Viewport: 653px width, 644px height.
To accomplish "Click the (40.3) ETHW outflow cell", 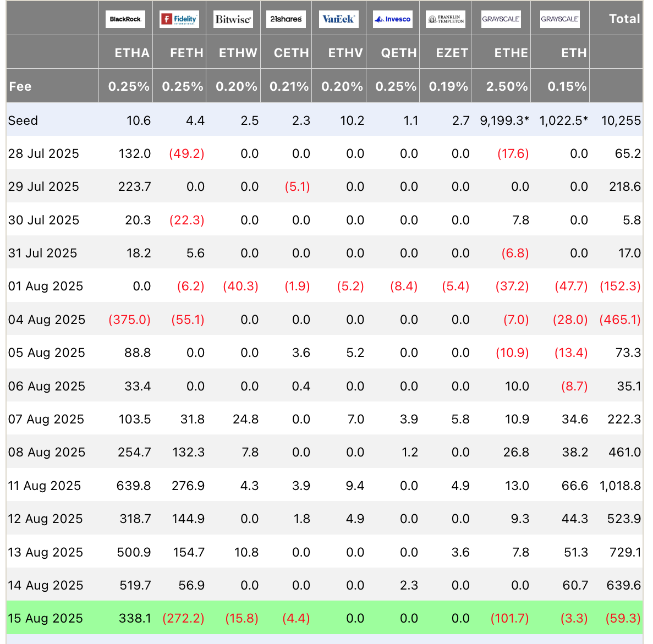I will [x=241, y=286].
